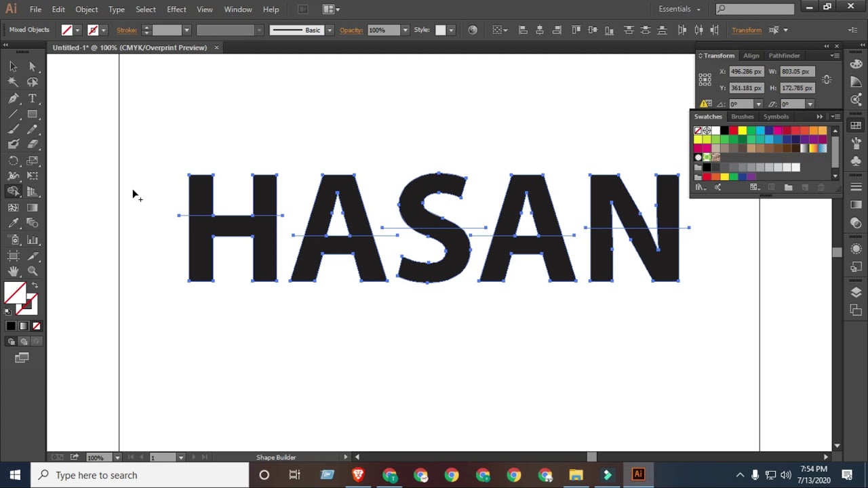This screenshot has height=488, width=868.
Task: Select the Blend tool
Action: coord(32,223)
